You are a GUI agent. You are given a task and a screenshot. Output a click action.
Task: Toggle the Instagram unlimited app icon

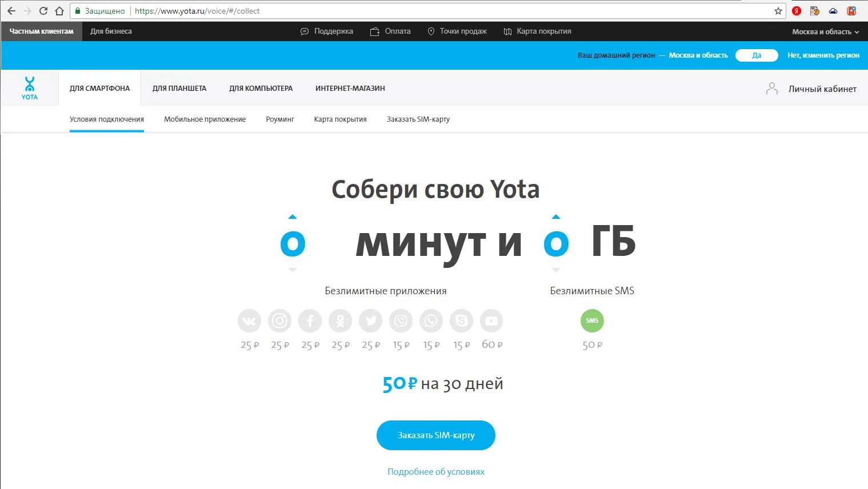pos(279,320)
